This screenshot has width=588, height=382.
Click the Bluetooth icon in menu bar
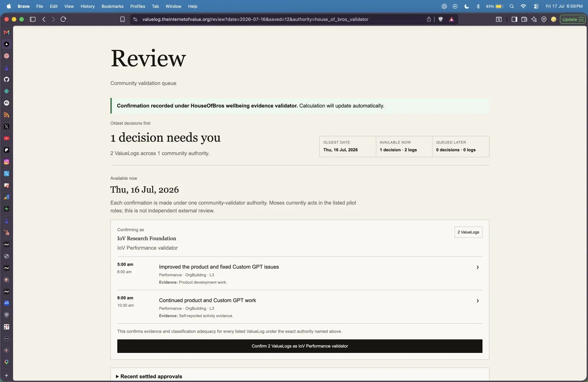[478, 6]
